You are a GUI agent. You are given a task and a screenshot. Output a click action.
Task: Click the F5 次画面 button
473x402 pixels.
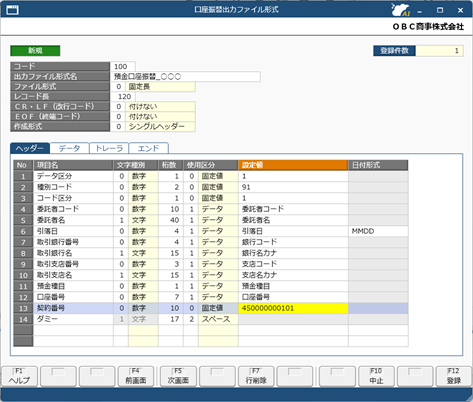[178, 376]
